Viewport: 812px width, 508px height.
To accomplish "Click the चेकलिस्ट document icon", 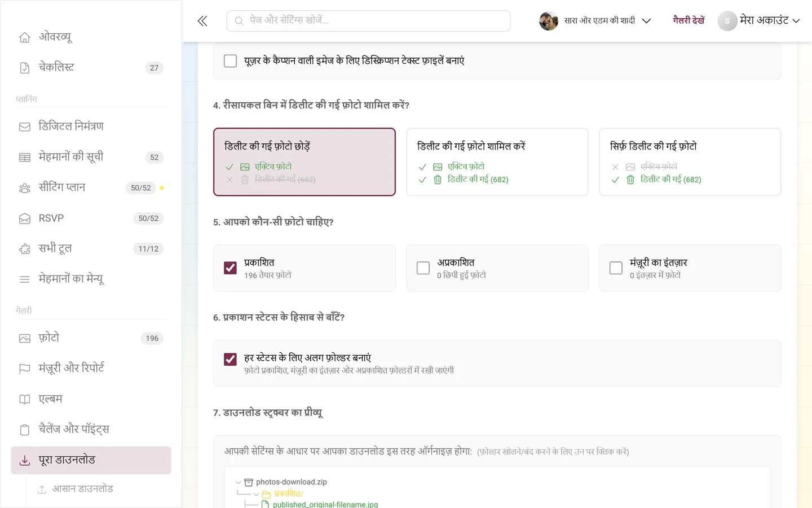I will click(x=25, y=68).
